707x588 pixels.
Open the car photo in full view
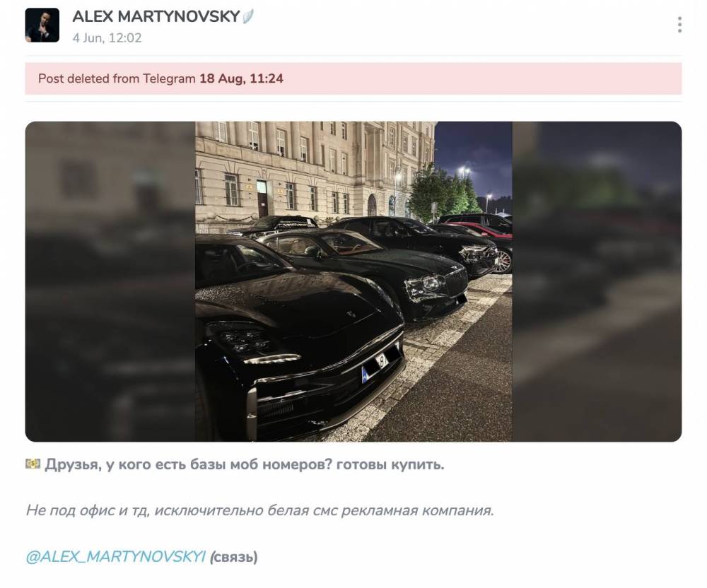tap(353, 281)
